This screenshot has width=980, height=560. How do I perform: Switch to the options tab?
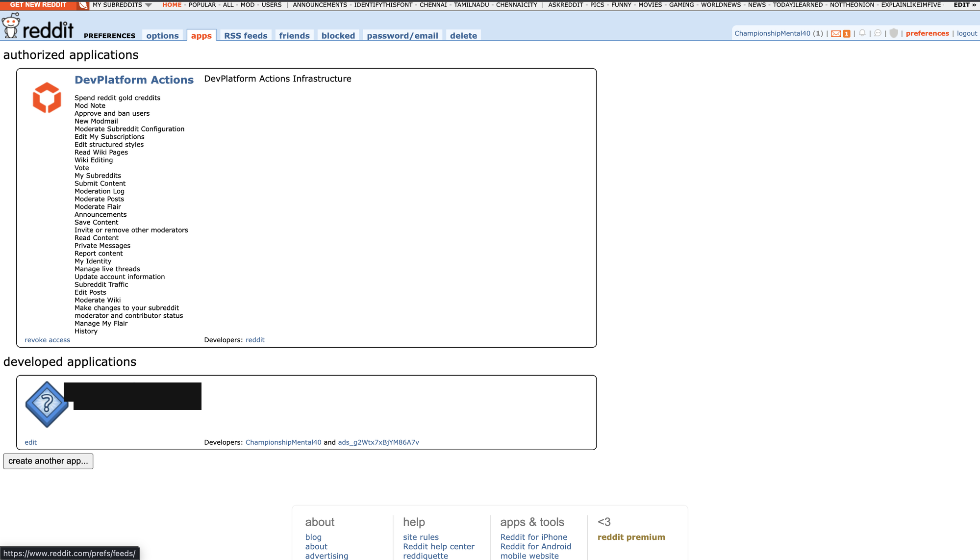click(x=162, y=35)
